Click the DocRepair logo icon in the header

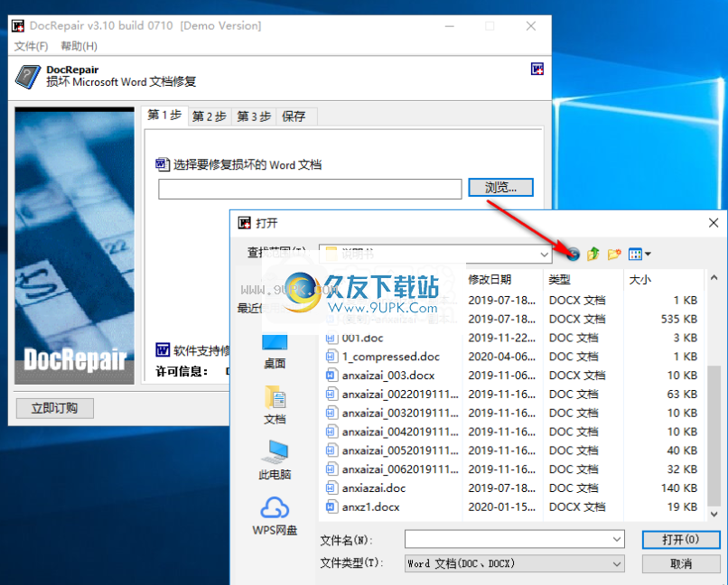click(27, 77)
